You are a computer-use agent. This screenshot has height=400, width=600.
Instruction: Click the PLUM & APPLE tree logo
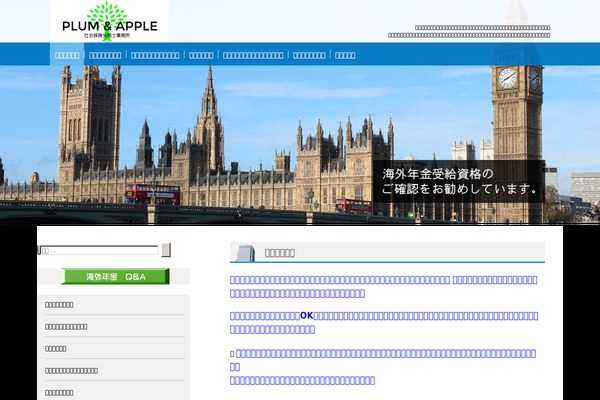[109, 21]
